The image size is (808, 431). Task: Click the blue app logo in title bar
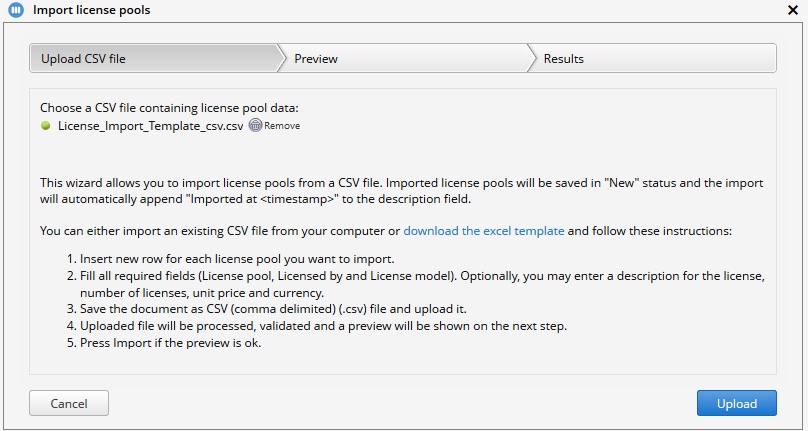point(16,10)
